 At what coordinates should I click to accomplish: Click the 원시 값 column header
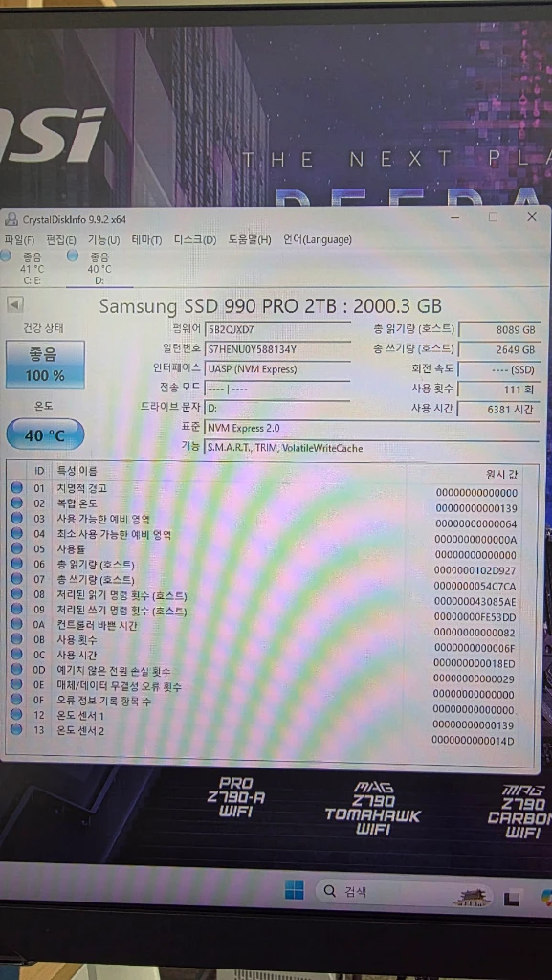pyautogui.click(x=501, y=475)
